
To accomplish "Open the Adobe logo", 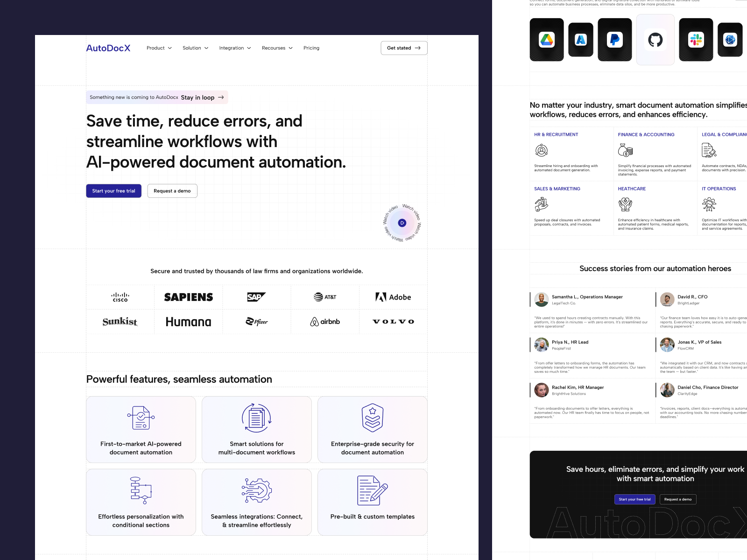I will point(393,297).
